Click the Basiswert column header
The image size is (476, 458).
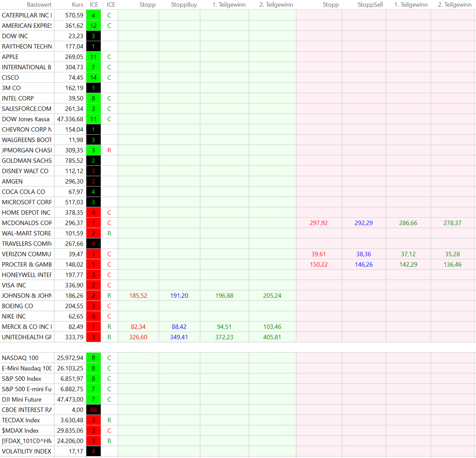39,4
